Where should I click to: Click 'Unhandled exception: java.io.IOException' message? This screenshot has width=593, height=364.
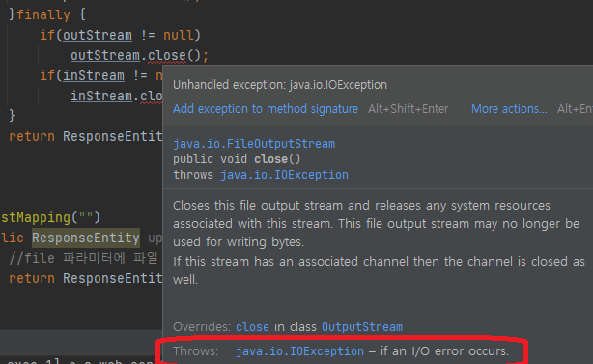click(280, 85)
